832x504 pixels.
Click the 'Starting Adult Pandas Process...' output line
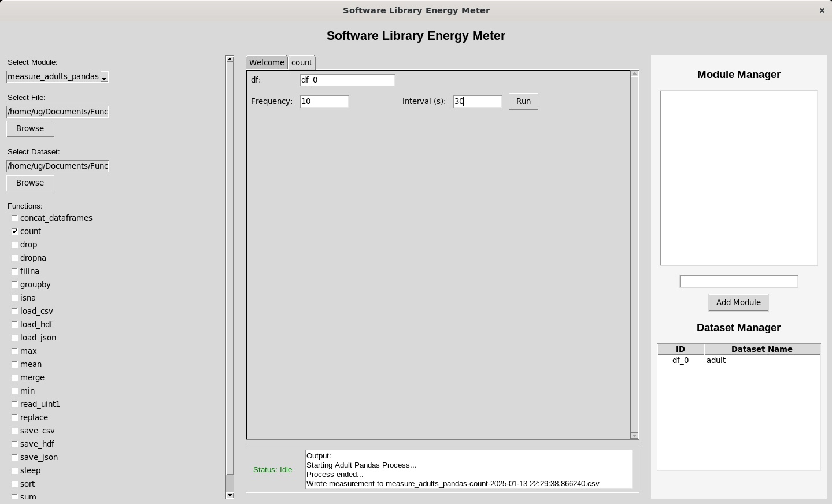(361, 465)
